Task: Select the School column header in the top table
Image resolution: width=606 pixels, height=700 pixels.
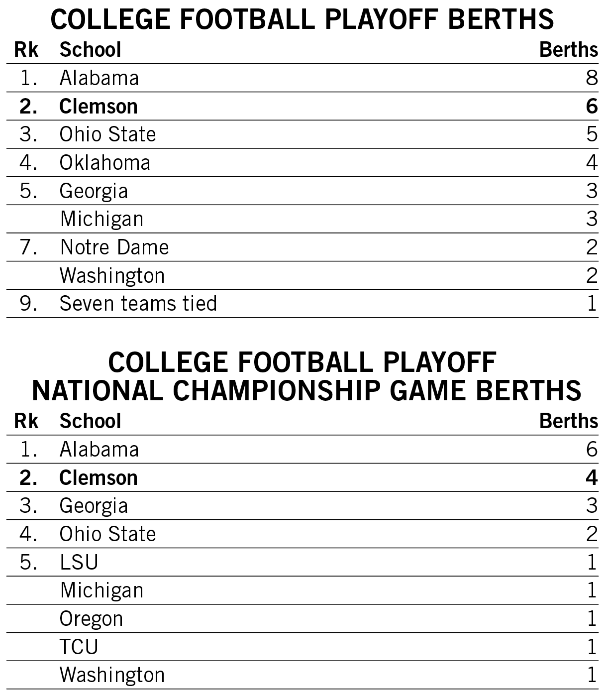Action: [x=90, y=50]
